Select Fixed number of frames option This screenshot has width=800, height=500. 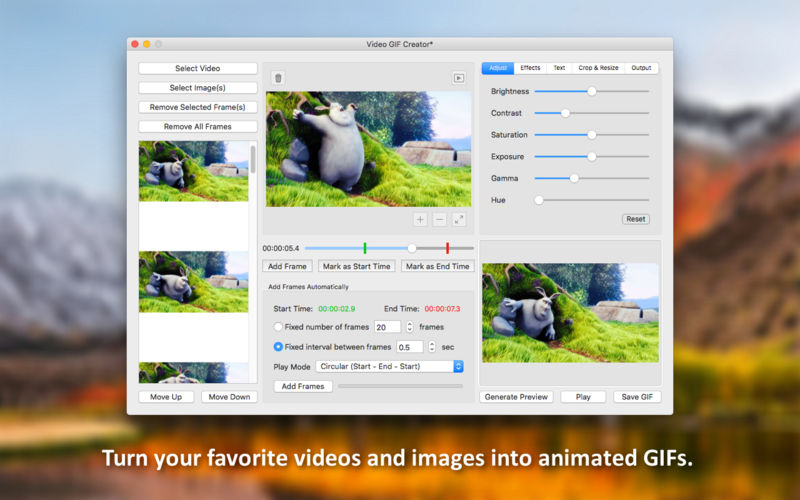coord(278,327)
